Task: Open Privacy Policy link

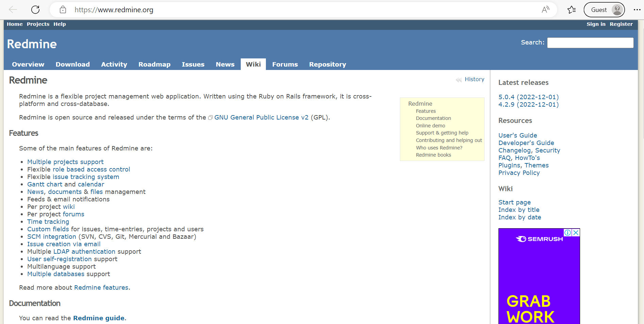Action: [x=519, y=173]
